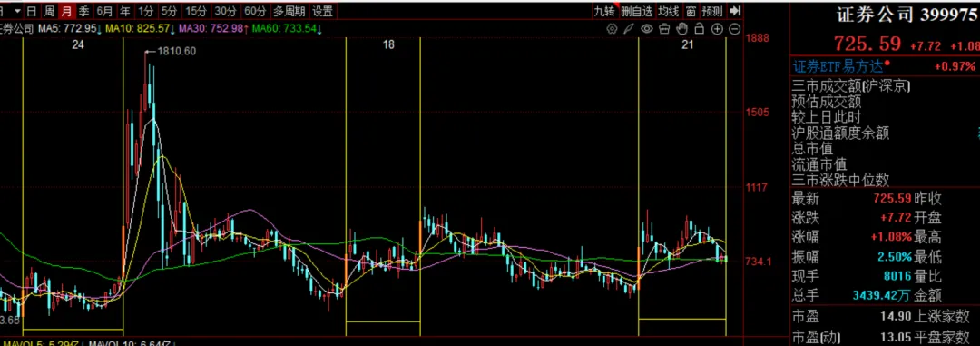
Task: Select the 15分 period tab
Action: pyautogui.click(x=196, y=11)
